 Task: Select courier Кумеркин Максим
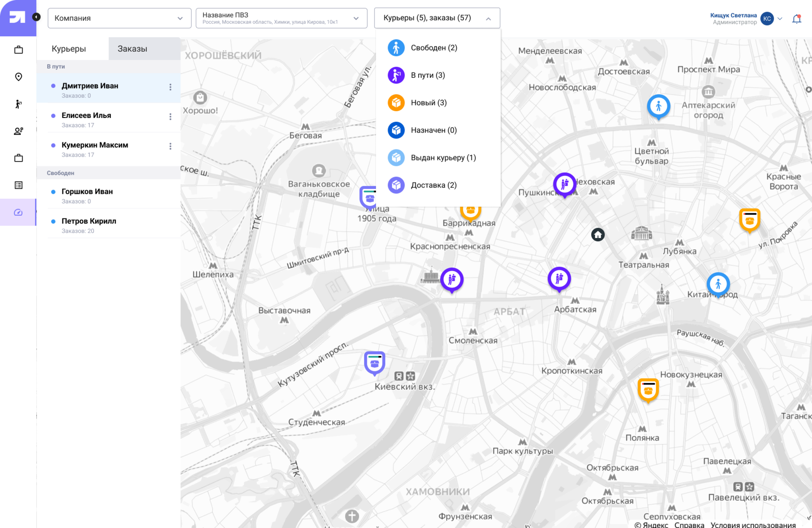[x=109, y=147]
